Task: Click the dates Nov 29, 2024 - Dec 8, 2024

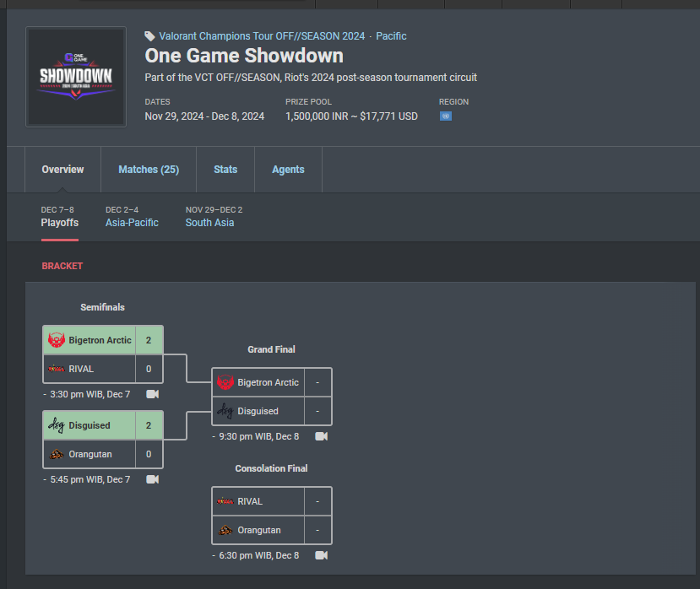Action: (204, 116)
